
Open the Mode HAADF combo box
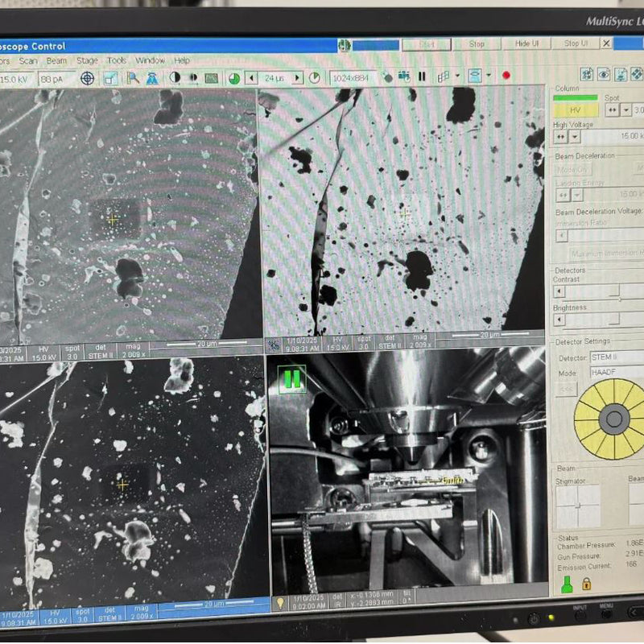[x=617, y=372]
